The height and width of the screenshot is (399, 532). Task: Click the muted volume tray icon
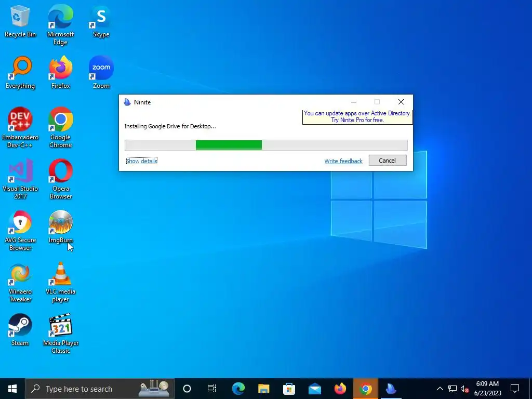464,389
